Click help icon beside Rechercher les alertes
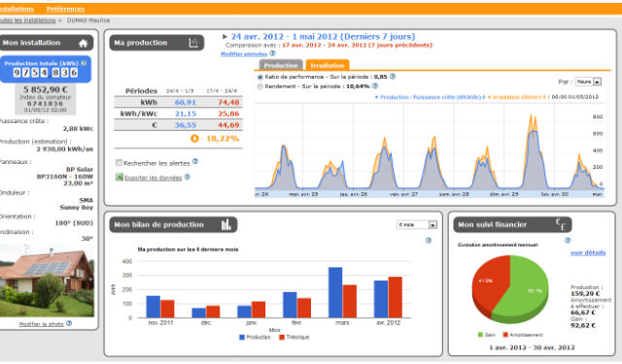This screenshot has width=622, height=364. click(x=195, y=161)
